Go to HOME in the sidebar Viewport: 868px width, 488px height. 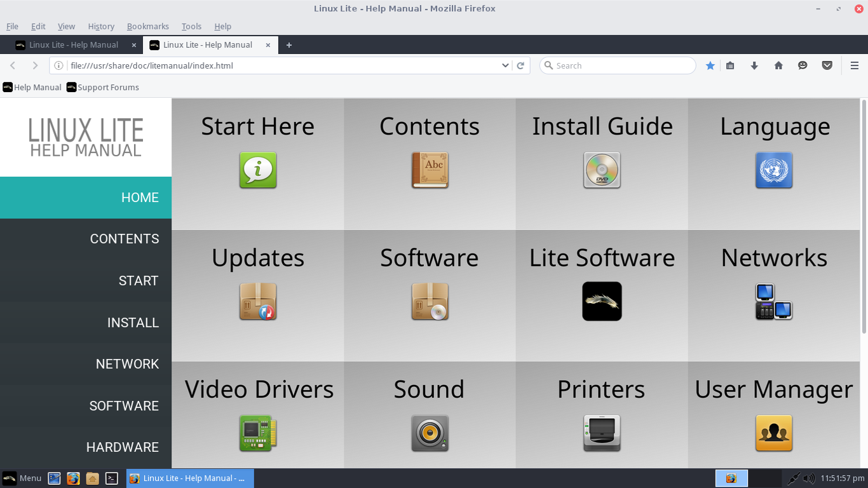click(86, 198)
